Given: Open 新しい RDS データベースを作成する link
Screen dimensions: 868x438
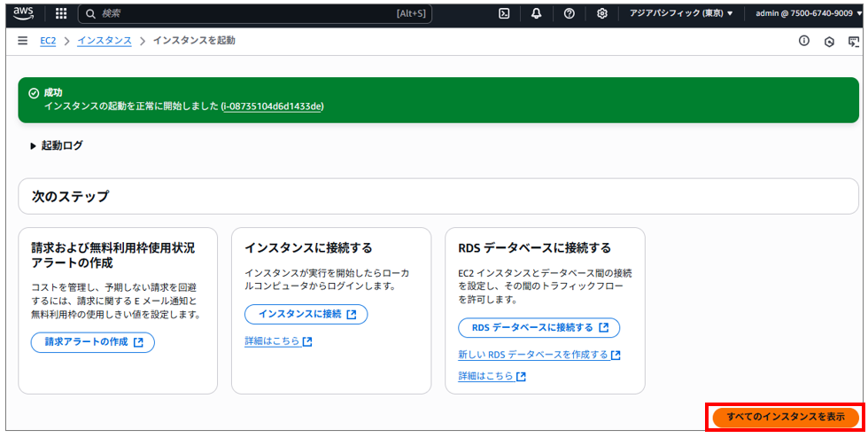Looking at the screenshot, I should point(539,355).
